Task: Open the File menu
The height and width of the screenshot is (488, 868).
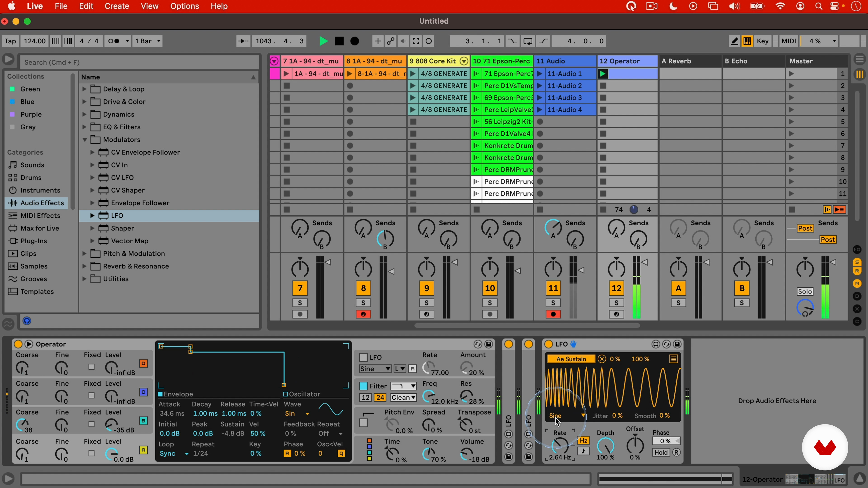Action: coord(61,6)
